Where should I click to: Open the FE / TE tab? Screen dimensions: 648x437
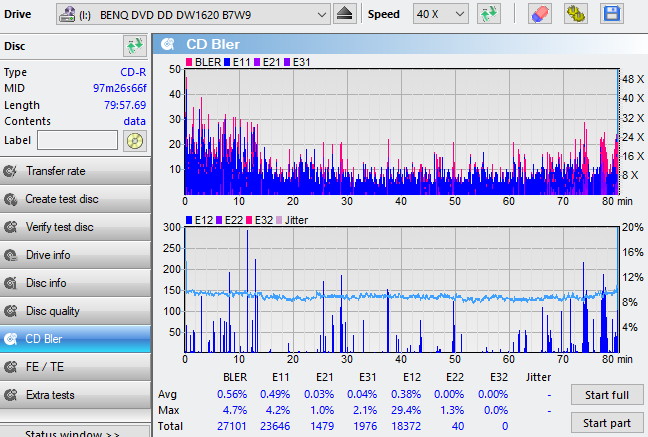coord(75,367)
